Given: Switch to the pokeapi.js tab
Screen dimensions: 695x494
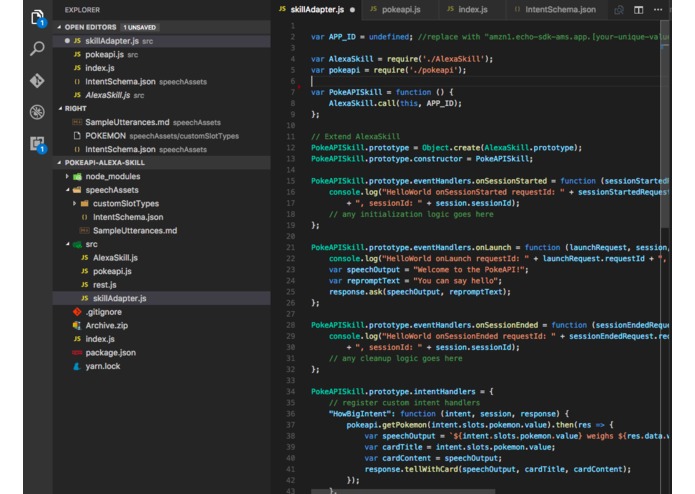Looking at the screenshot, I should [x=401, y=10].
